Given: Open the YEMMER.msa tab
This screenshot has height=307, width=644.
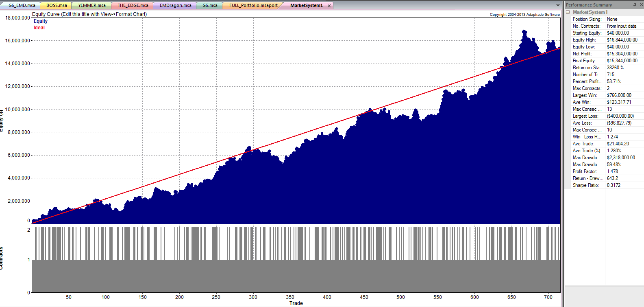Looking at the screenshot, I should 92,5.
